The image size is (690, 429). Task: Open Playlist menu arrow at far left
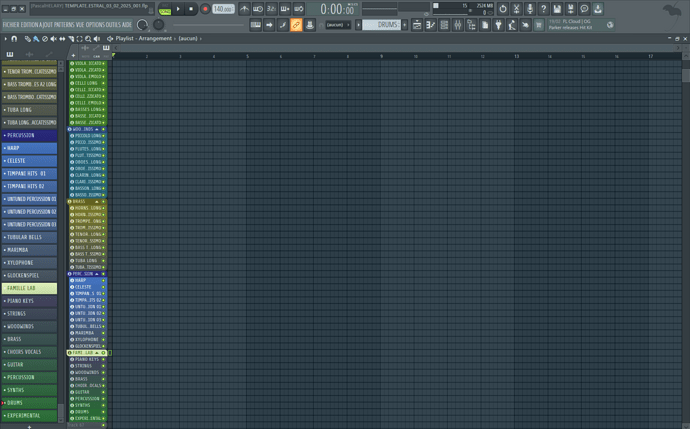pyautogui.click(x=5, y=39)
